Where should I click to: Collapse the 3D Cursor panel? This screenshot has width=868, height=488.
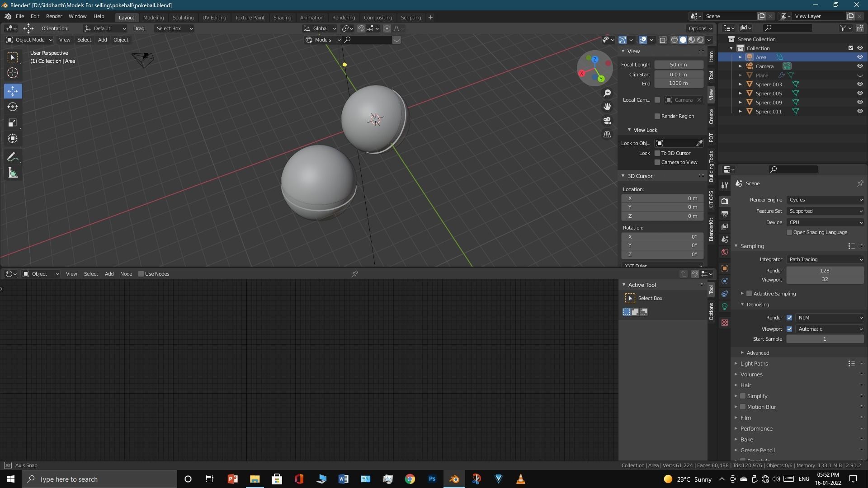623,176
